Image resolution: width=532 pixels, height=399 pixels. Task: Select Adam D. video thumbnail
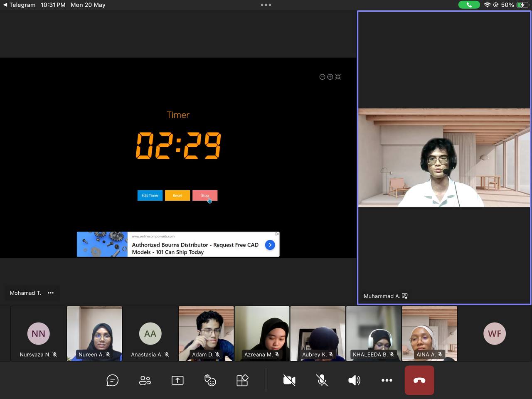(206, 333)
